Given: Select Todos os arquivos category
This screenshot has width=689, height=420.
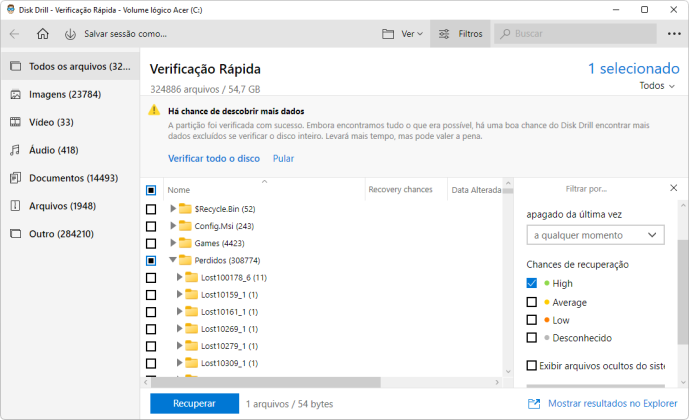Looking at the screenshot, I should [x=70, y=66].
